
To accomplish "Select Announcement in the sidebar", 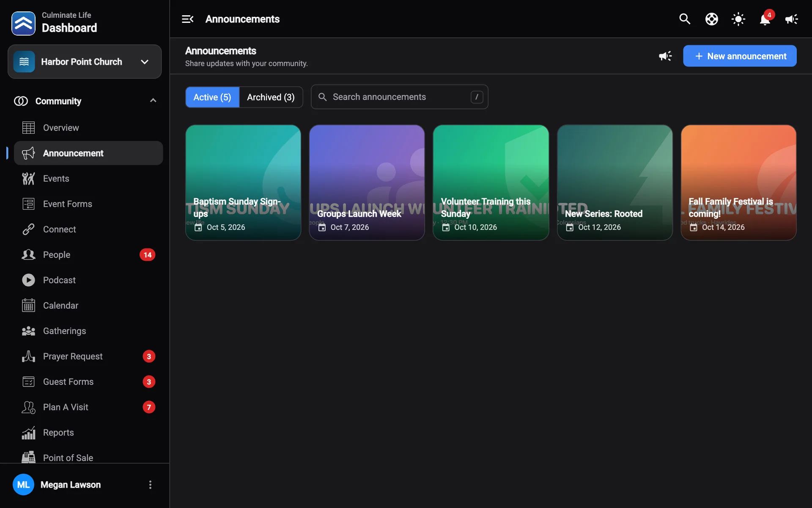I will 88,153.
